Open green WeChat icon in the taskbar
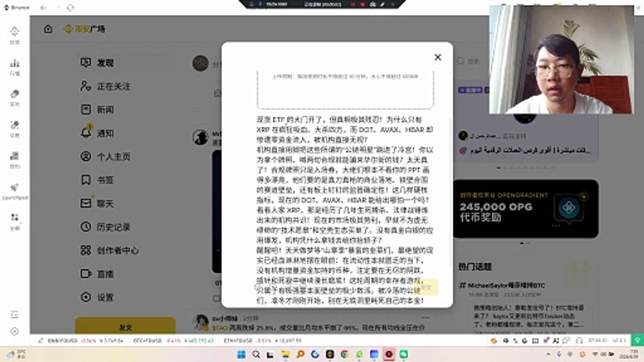Screen dimensions: 644x362 pos(404,354)
